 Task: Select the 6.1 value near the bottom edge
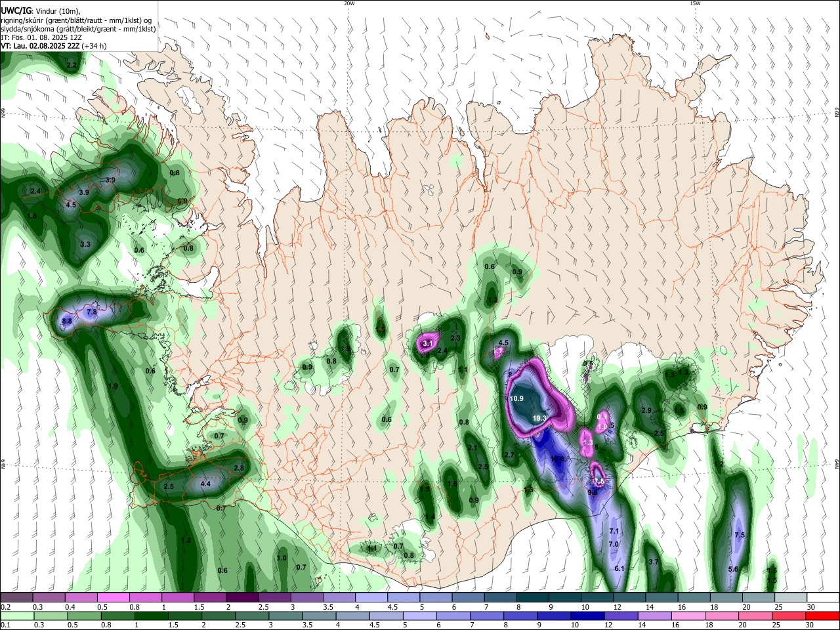click(619, 568)
